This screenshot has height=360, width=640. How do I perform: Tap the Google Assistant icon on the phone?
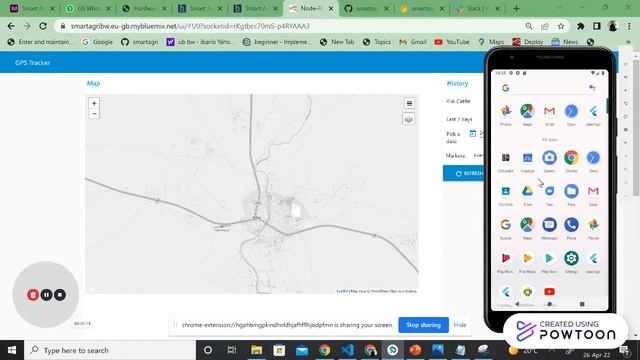point(592,88)
